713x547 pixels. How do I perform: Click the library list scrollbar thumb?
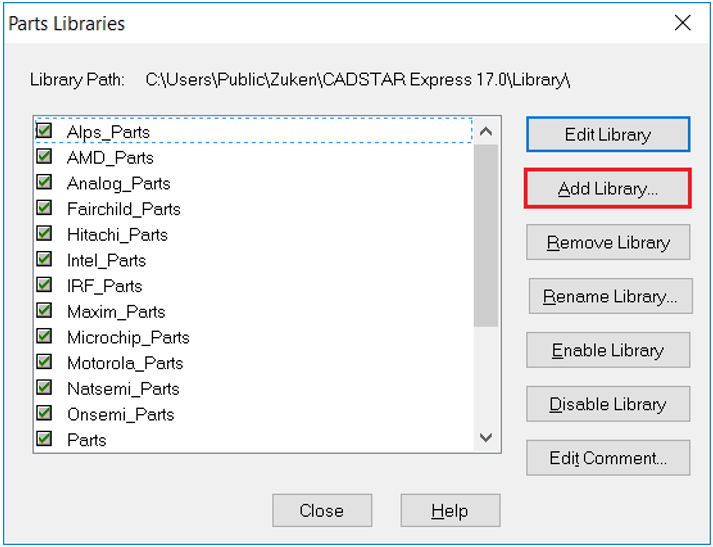point(486,235)
